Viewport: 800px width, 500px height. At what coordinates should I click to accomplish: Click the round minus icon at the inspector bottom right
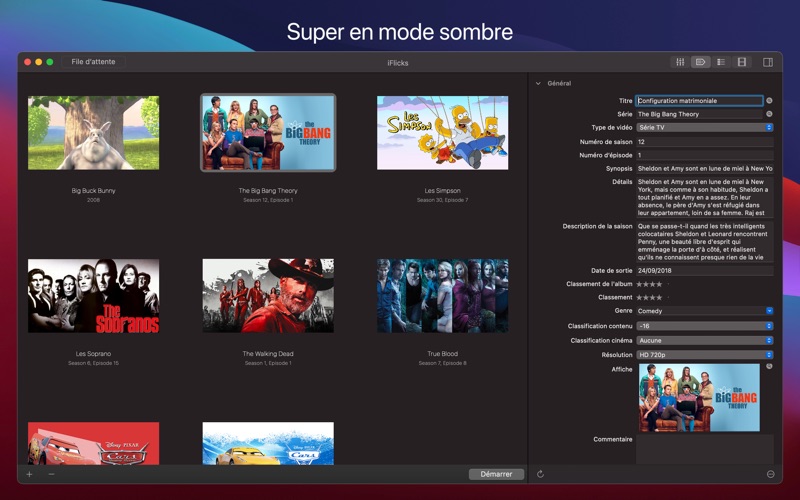(x=770, y=474)
